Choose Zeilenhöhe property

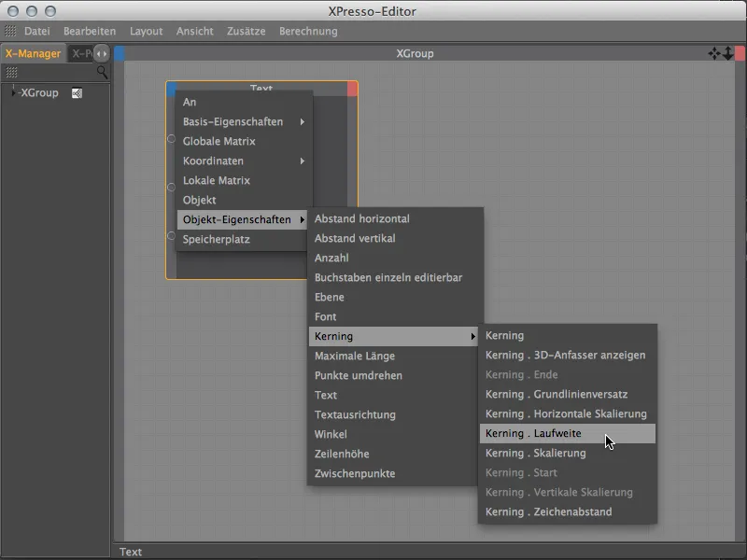click(x=393, y=454)
